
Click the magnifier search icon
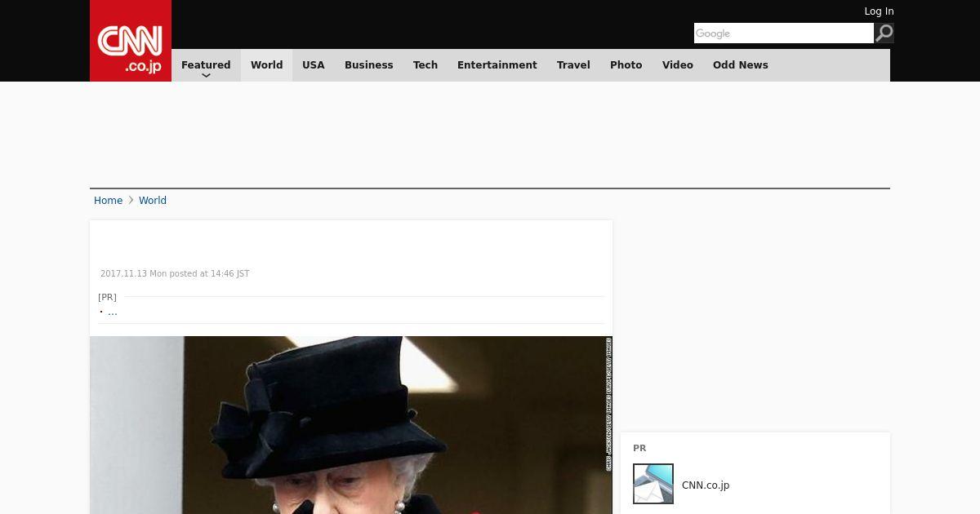(x=884, y=33)
